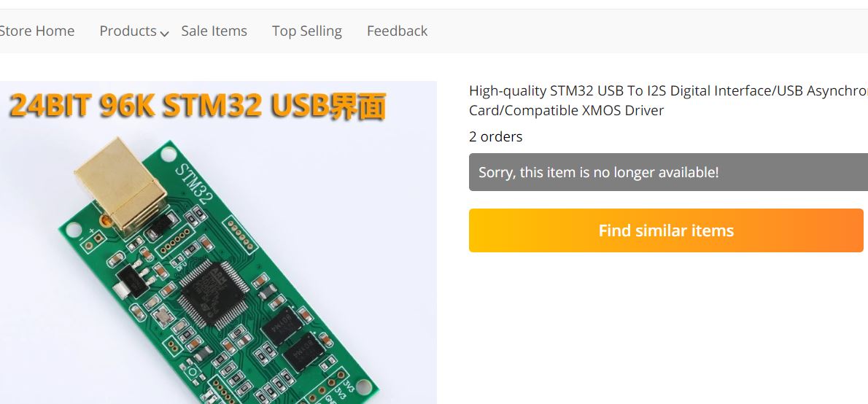Click the '2 orders' text
Screen dimensions: 868x404
tap(495, 136)
